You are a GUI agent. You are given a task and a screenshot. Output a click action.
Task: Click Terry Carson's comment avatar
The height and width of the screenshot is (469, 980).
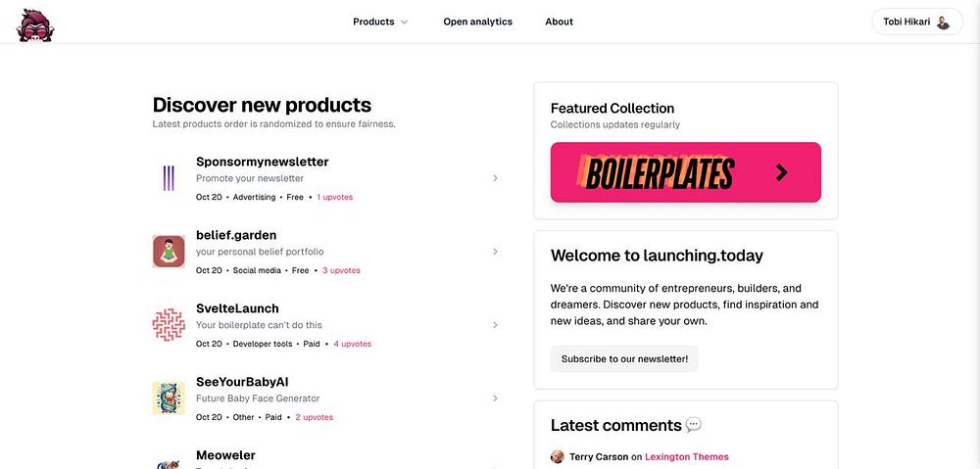point(558,456)
